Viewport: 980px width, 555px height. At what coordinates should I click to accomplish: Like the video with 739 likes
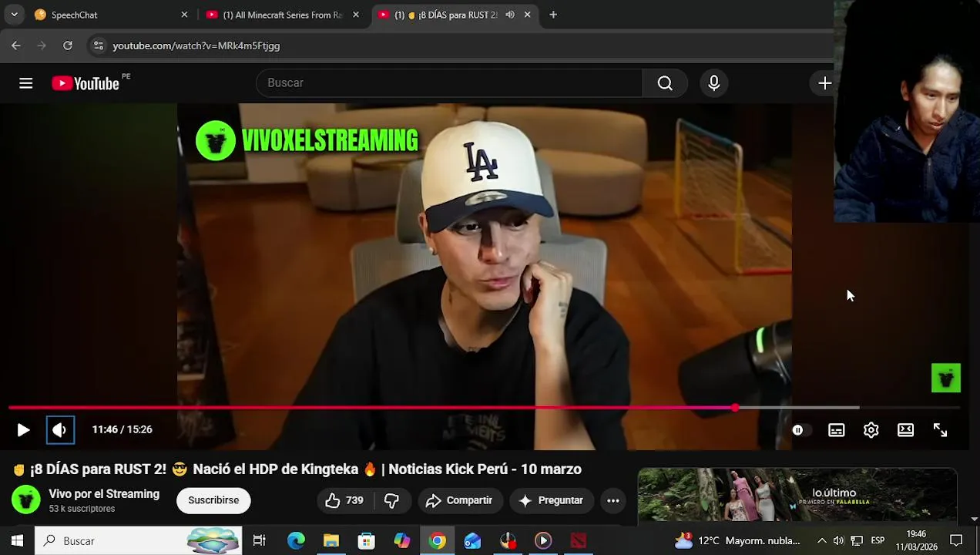(x=344, y=500)
